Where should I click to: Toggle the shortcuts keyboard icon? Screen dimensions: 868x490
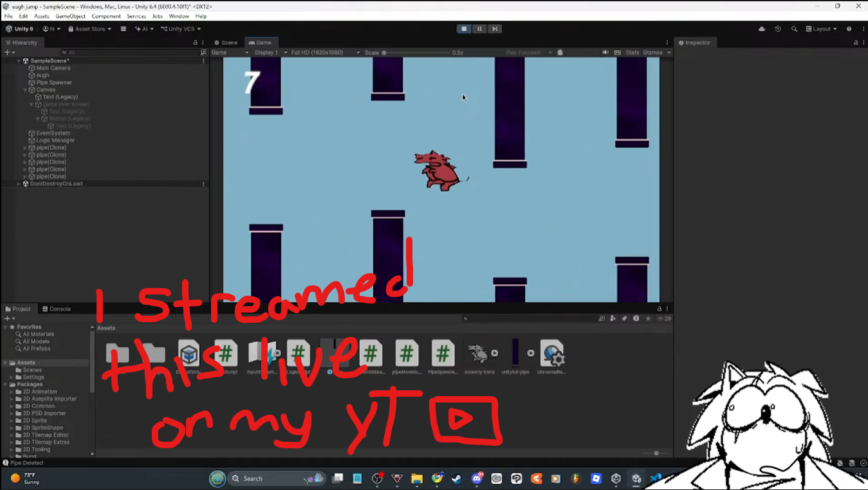pyautogui.click(x=618, y=53)
